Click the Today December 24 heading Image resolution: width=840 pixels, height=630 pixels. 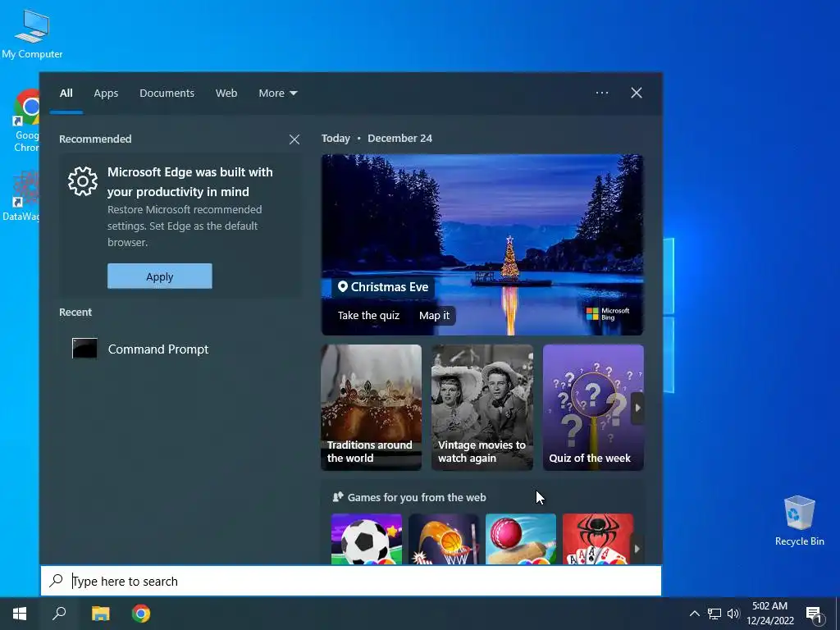[377, 138]
